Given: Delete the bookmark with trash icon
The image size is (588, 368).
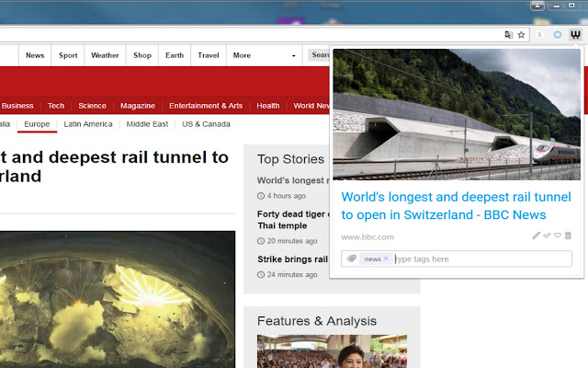Looking at the screenshot, I should [568, 236].
